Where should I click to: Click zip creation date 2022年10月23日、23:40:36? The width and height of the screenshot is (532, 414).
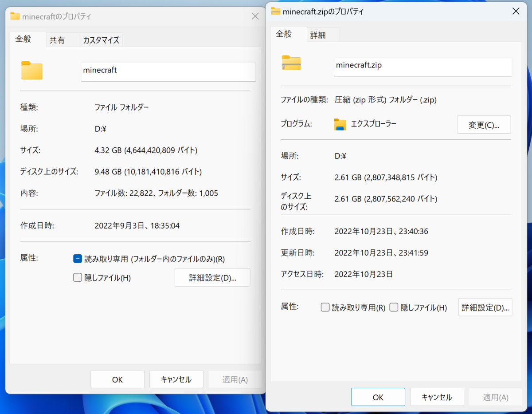(x=381, y=231)
